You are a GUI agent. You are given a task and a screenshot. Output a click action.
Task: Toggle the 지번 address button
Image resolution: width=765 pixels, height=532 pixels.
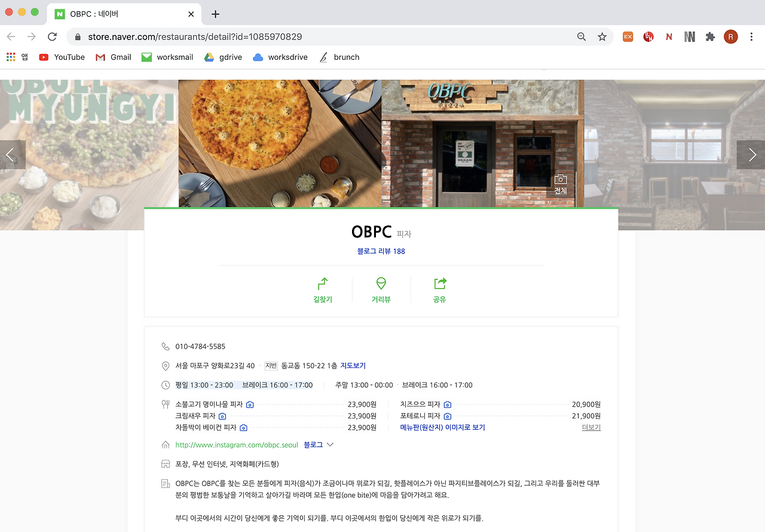coord(271,366)
